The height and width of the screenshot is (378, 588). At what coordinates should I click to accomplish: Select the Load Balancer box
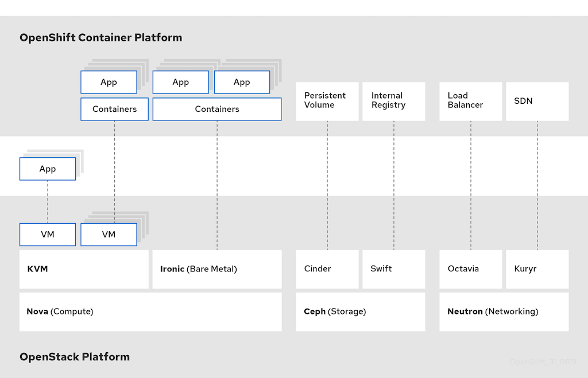[471, 101]
